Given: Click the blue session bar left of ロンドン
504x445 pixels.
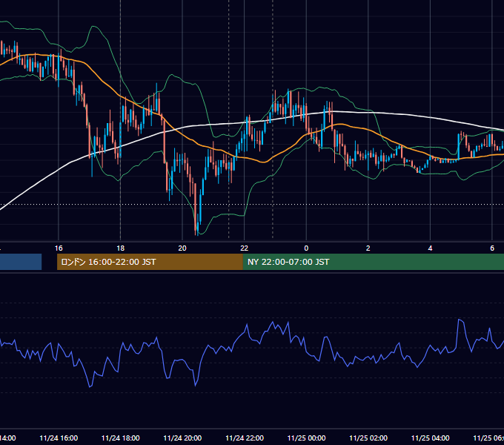Looking at the screenshot, I should click(x=21, y=262).
